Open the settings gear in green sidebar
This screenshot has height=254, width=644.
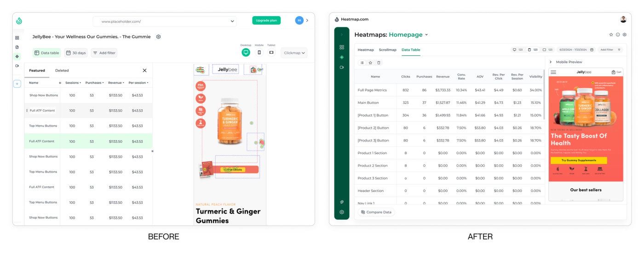[342, 212]
